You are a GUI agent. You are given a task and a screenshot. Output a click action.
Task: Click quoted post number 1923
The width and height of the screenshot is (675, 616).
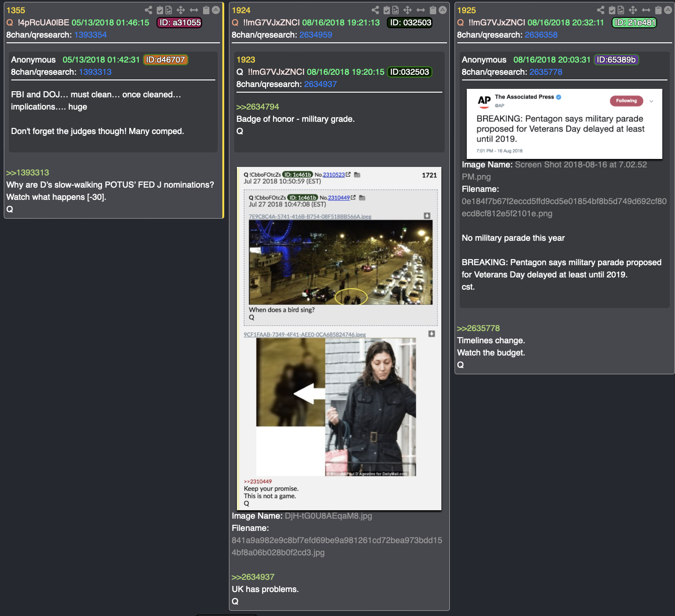tap(246, 60)
